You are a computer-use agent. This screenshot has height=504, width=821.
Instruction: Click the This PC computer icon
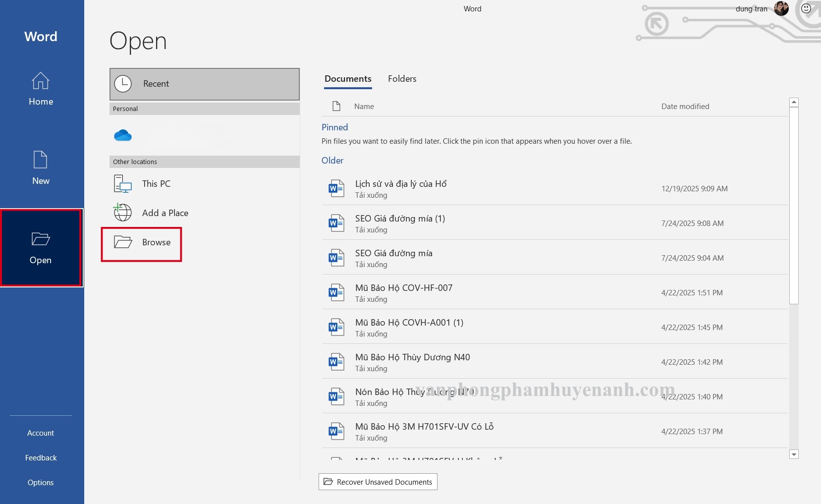(122, 184)
